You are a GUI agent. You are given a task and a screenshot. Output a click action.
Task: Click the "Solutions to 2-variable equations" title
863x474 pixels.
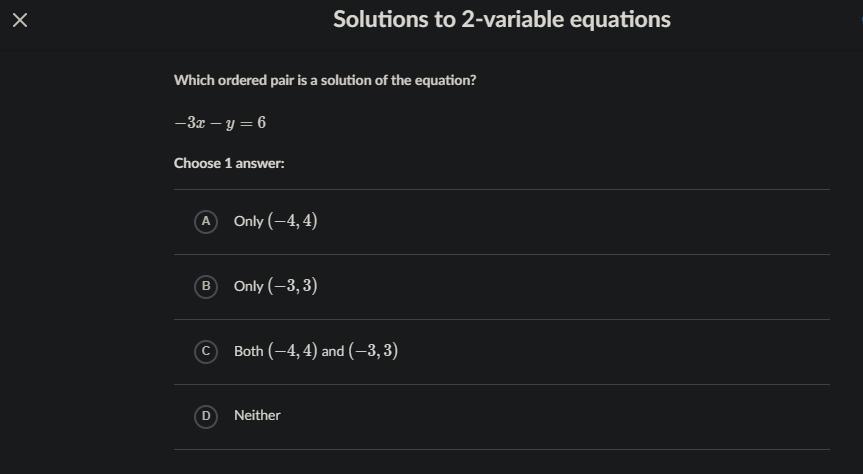click(x=501, y=20)
